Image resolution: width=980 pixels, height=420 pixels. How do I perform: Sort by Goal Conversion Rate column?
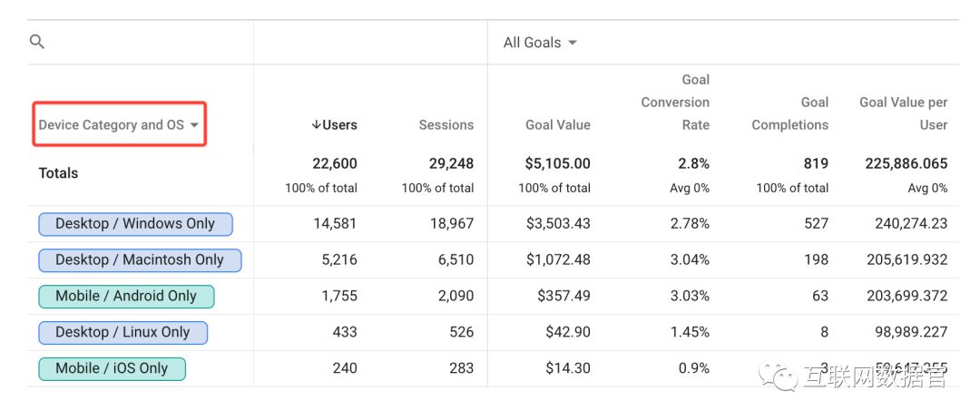[x=675, y=103]
